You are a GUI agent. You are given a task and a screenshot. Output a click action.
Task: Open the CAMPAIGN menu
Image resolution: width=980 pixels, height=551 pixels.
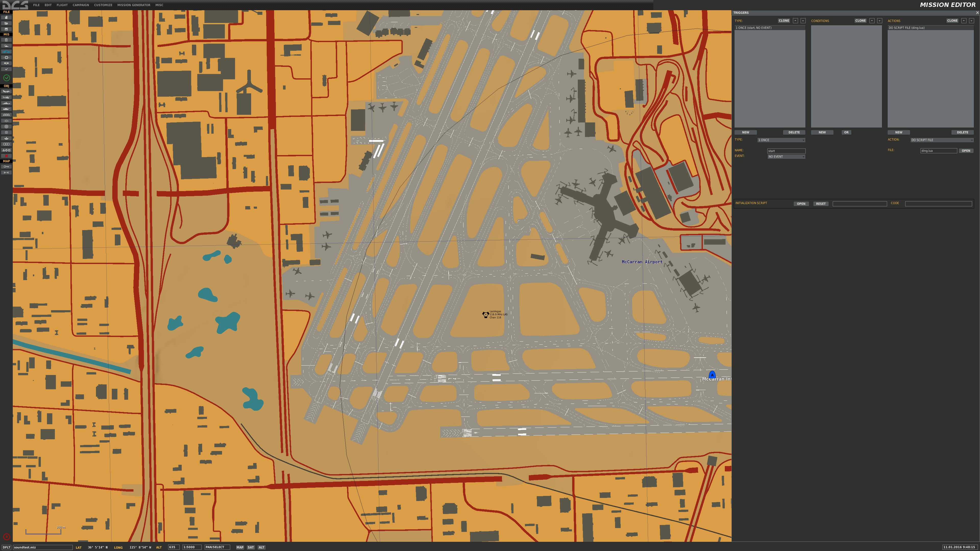(x=81, y=5)
